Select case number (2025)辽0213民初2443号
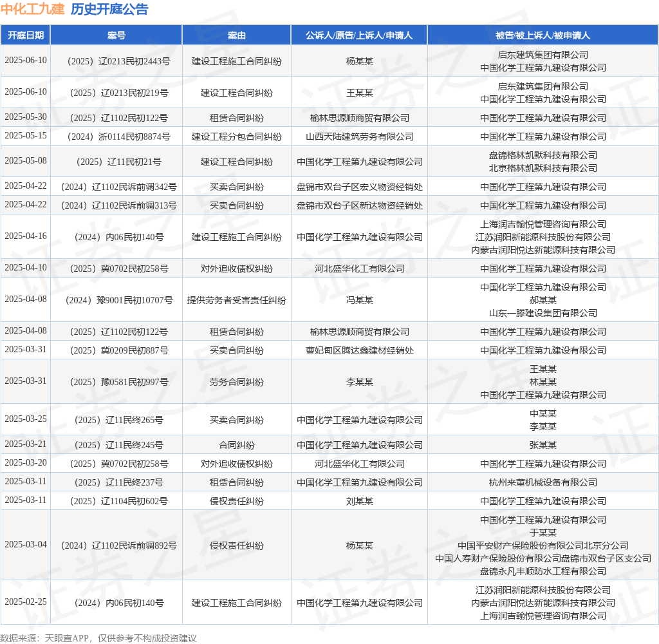This screenshot has width=659, height=644. point(119,61)
